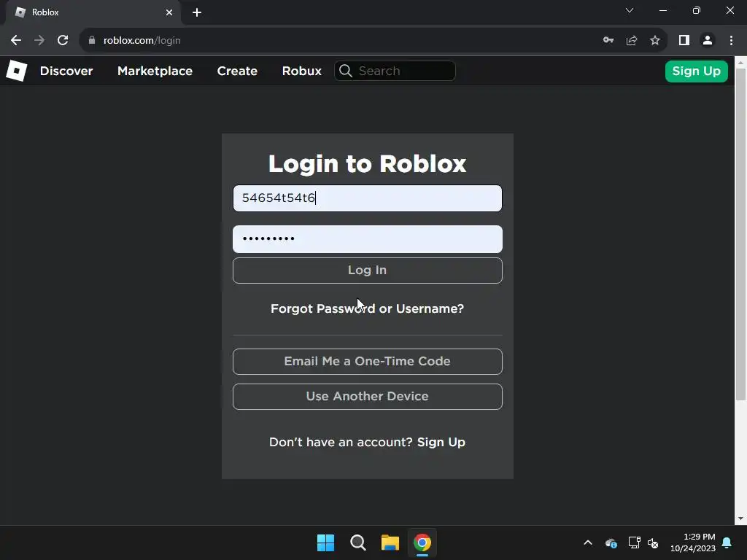
Task: Click the browser forward arrow
Action: (x=39, y=41)
